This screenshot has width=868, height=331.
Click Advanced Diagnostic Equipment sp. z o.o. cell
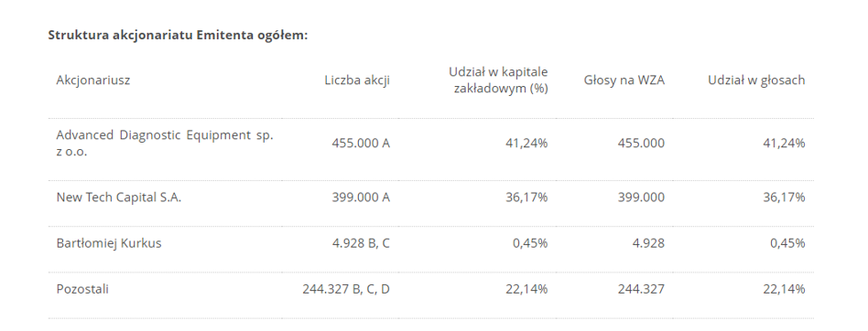click(x=165, y=144)
